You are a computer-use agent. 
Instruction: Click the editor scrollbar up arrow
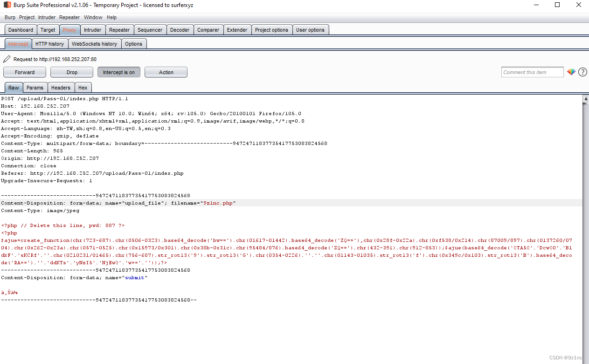point(586,98)
